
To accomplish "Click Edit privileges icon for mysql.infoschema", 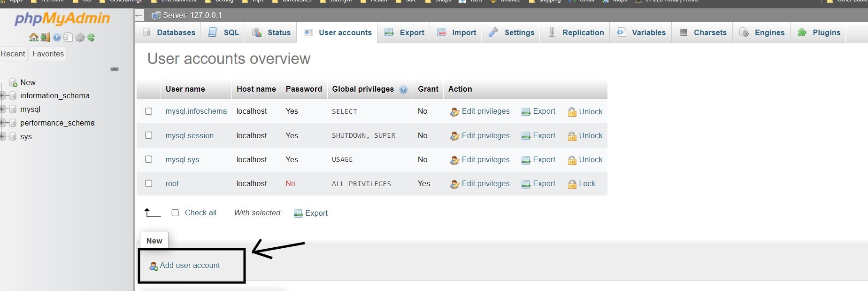I will pos(454,112).
